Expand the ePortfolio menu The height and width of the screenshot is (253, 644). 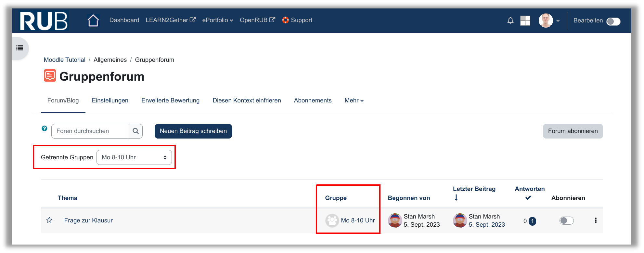point(217,20)
